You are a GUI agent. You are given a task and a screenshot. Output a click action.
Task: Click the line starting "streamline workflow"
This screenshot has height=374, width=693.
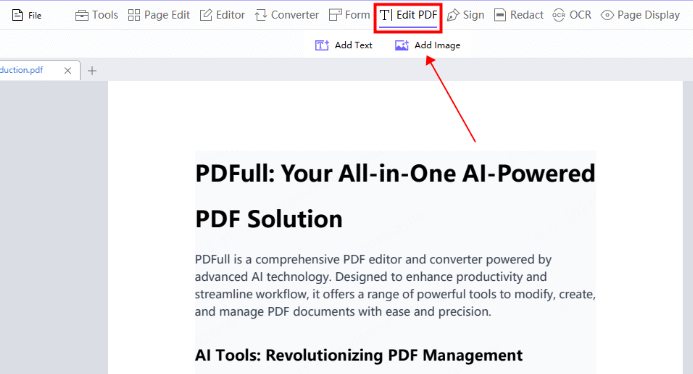[395, 294]
